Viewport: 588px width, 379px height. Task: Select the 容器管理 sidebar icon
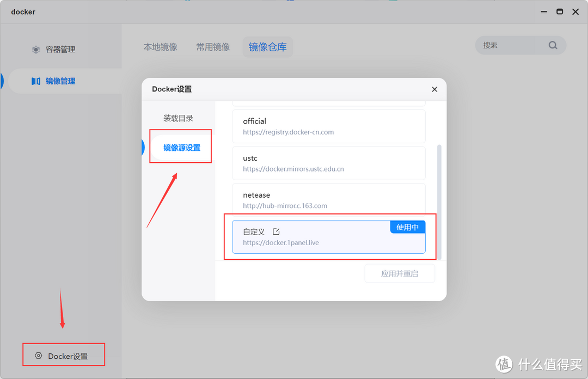35,49
